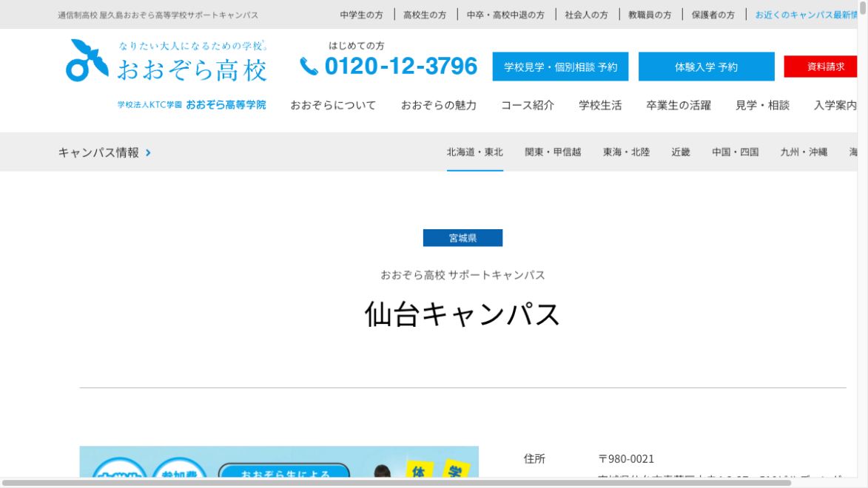Call the number 0120-12-3796
This screenshot has height=488, width=868.
click(x=401, y=67)
